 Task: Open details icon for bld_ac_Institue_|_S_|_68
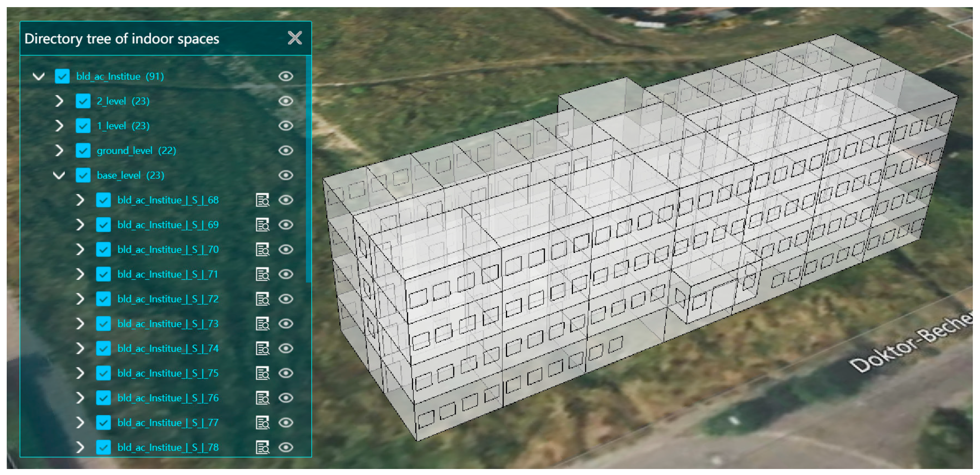tap(262, 200)
